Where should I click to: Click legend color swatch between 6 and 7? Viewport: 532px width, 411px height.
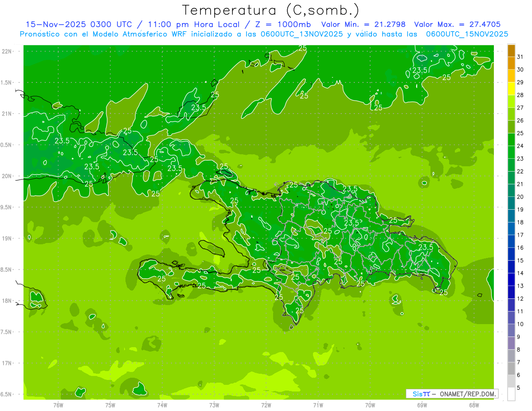point(511,369)
